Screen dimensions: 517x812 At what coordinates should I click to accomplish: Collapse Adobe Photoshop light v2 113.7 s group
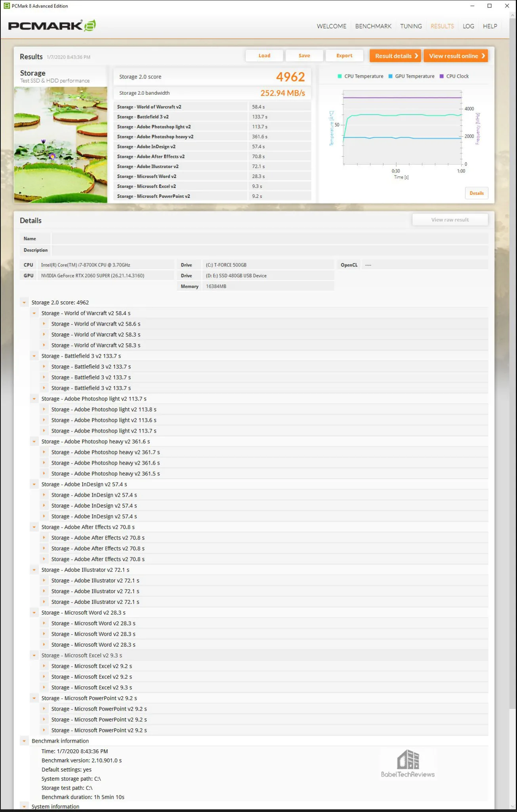tap(34, 399)
